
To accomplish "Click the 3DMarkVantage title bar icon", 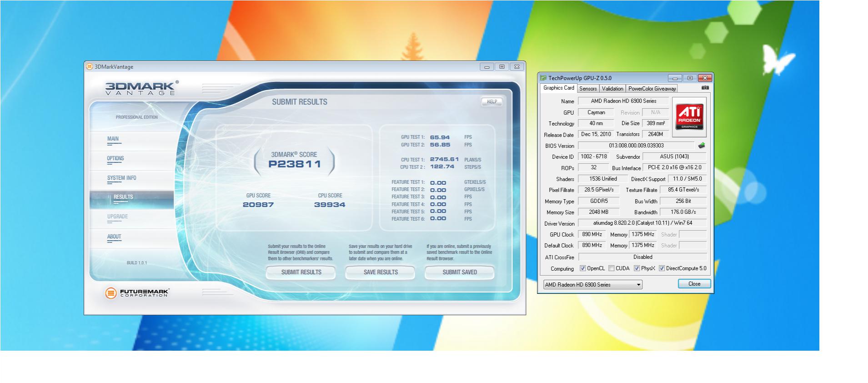I will click(x=90, y=66).
